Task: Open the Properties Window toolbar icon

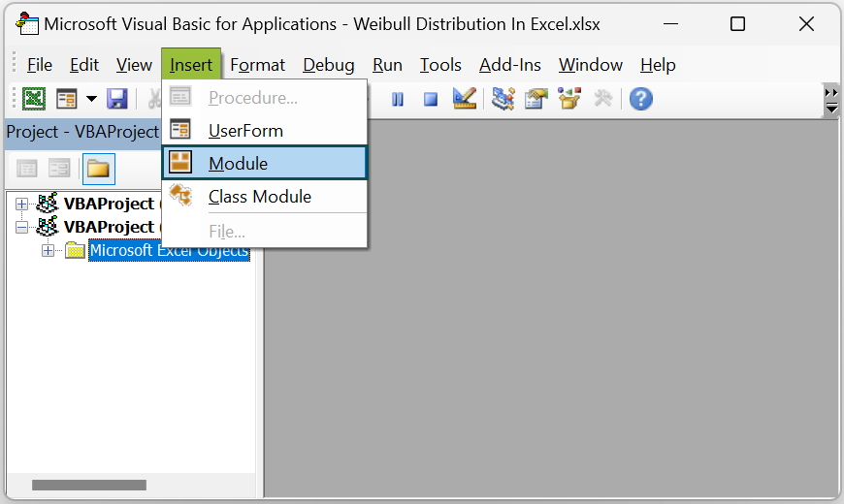Action: (536, 99)
